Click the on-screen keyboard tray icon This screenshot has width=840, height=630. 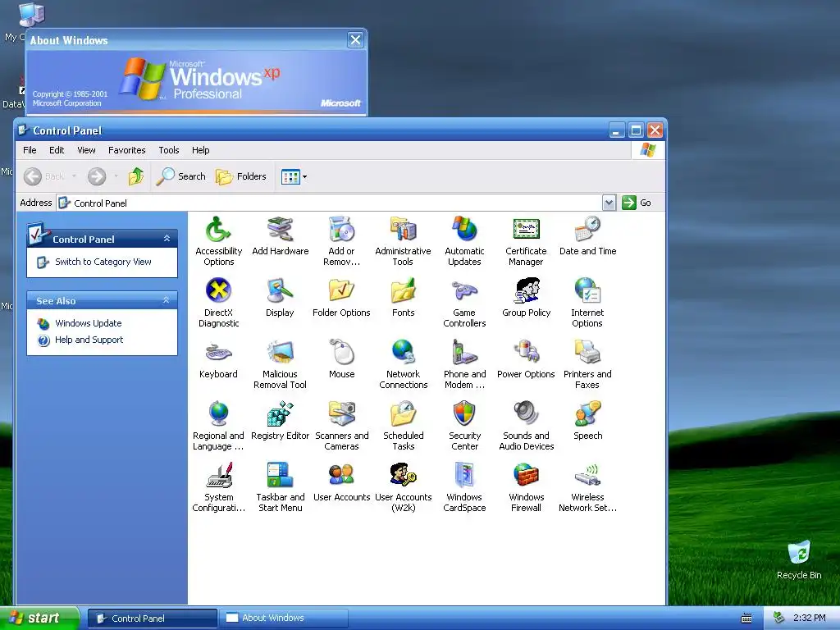pos(746,619)
